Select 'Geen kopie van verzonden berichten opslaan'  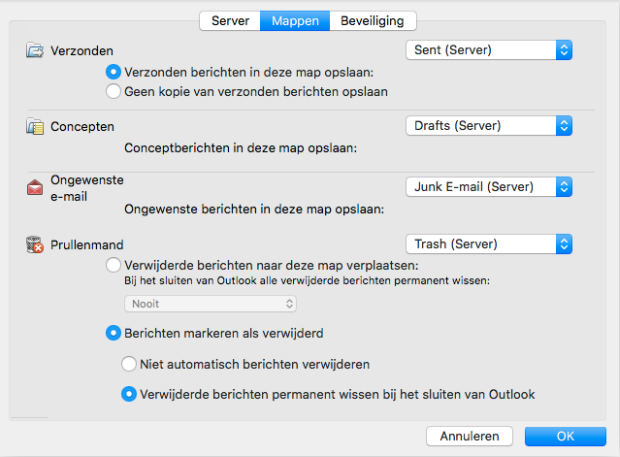click(x=113, y=91)
